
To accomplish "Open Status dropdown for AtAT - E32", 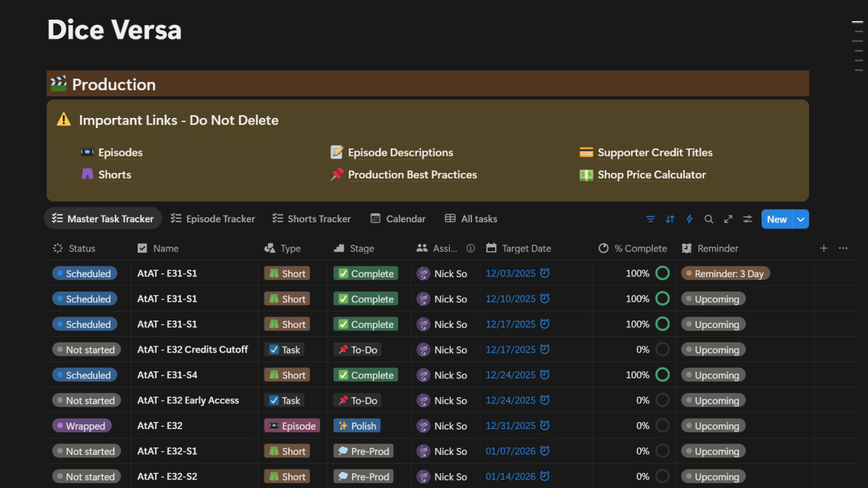I will pyautogui.click(x=81, y=426).
